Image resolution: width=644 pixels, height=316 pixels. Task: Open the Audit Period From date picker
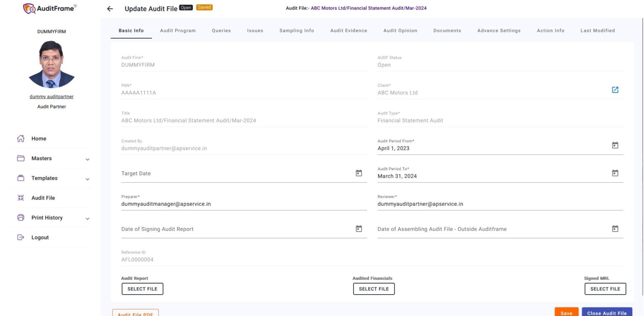click(x=615, y=145)
